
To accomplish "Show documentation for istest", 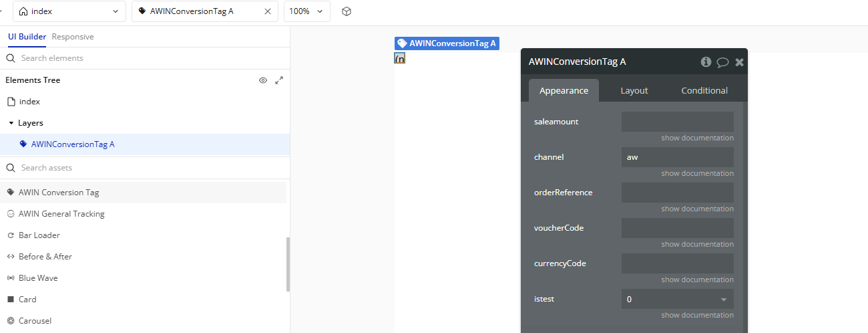I will click(x=697, y=315).
